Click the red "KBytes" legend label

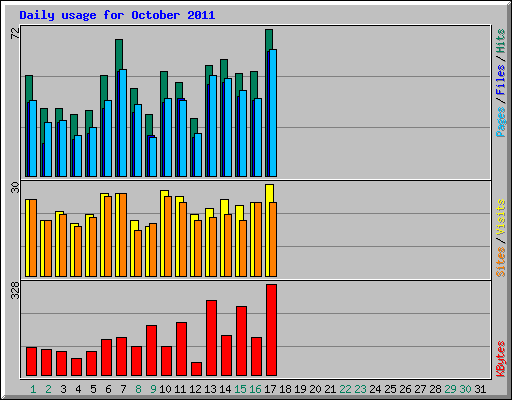(x=500, y=359)
